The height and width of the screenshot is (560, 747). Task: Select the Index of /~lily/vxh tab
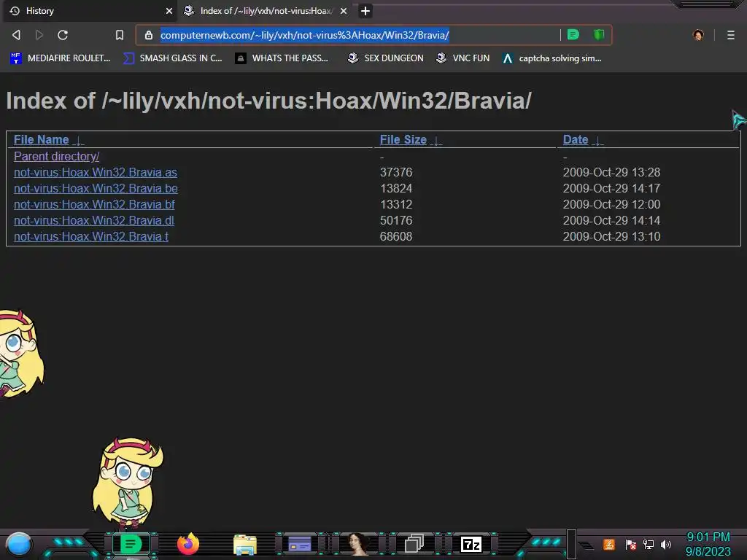tap(266, 11)
